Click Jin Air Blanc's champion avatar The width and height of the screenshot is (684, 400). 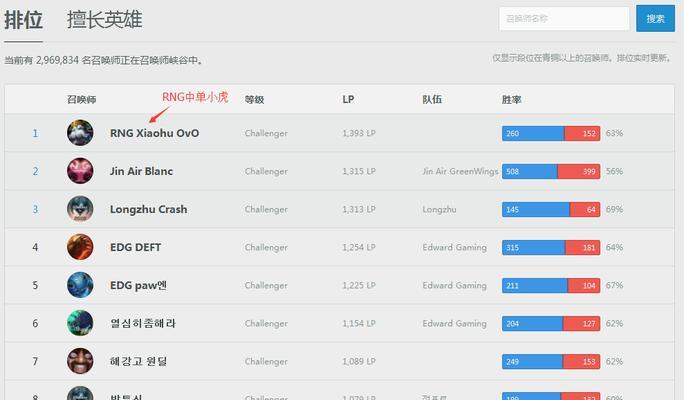(80, 171)
